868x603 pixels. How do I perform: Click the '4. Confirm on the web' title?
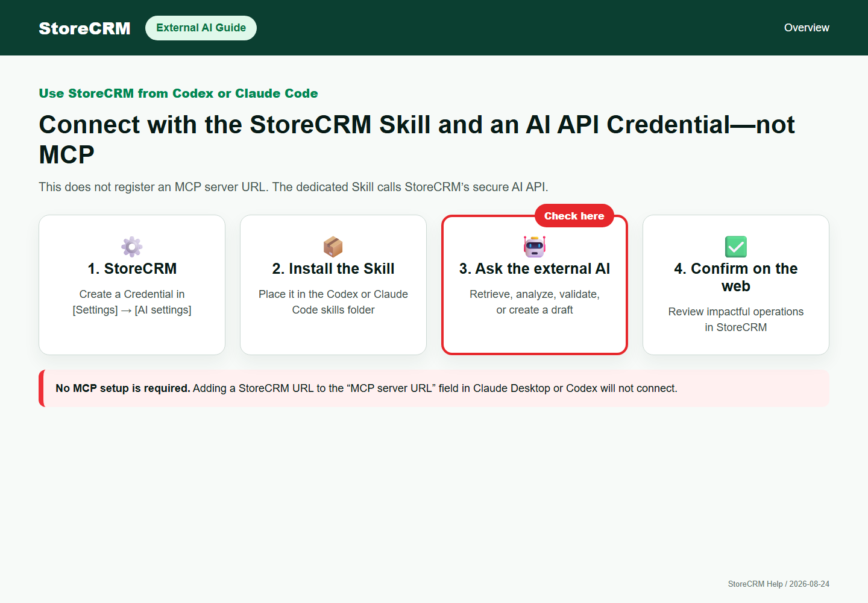click(x=736, y=277)
